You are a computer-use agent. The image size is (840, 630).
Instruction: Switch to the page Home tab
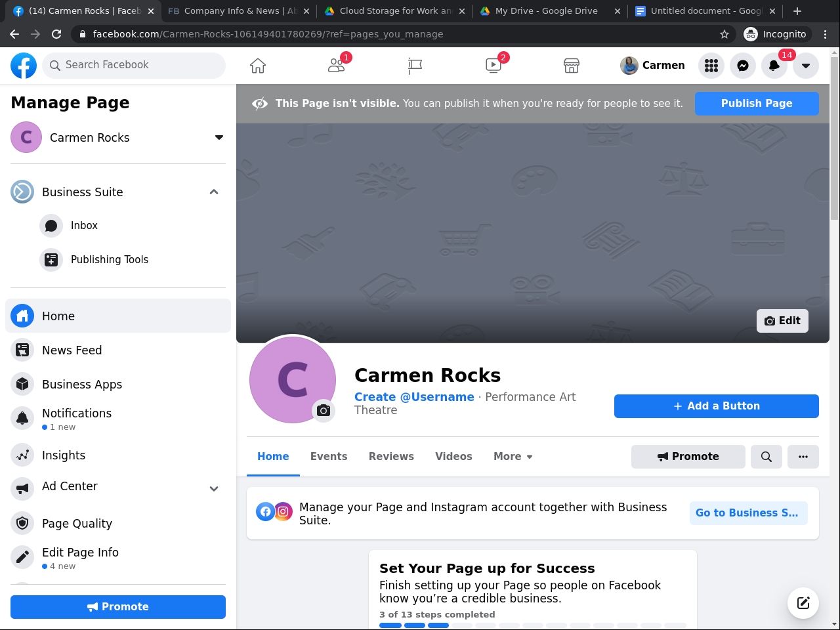tap(273, 456)
